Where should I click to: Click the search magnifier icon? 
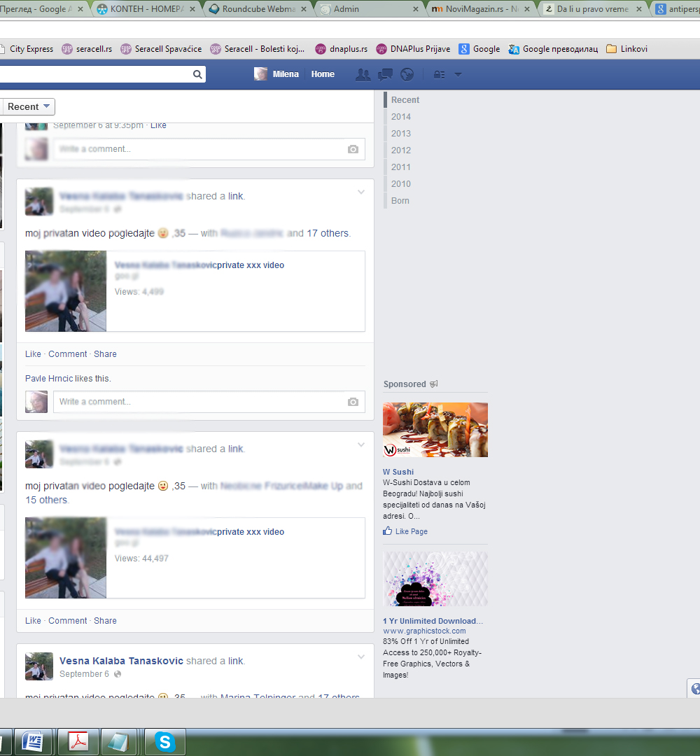(198, 74)
